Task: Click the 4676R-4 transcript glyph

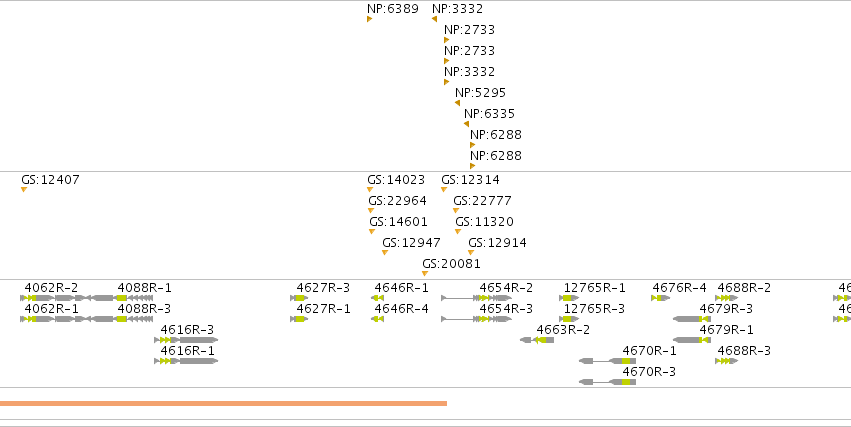Action: pos(661,298)
